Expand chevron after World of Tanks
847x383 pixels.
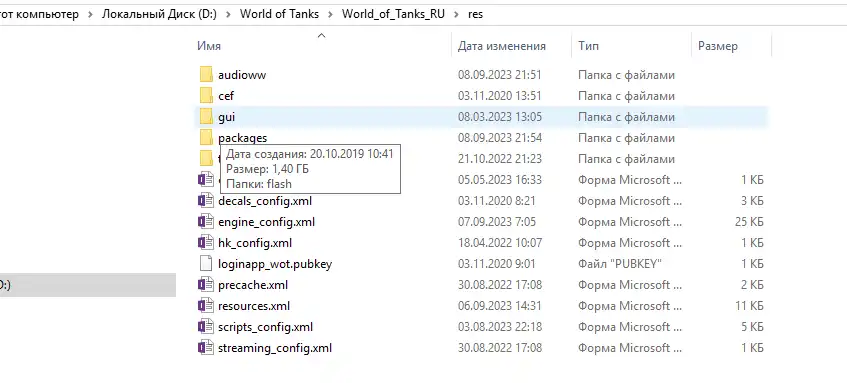[331, 15]
